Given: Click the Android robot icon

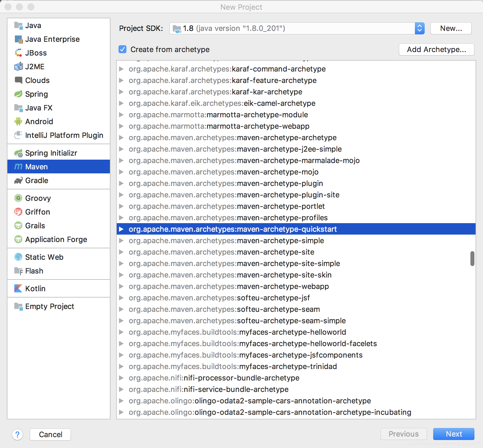Looking at the screenshot, I should pos(18,122).
